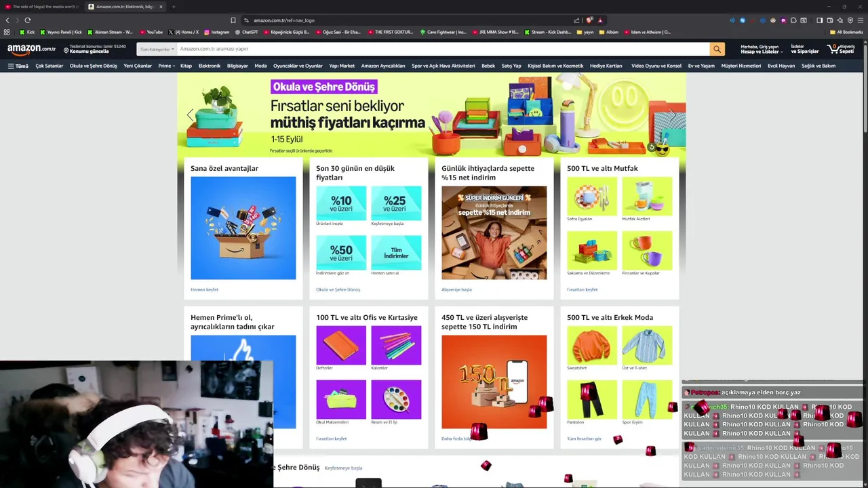The height and width of the screenshot is (488, 868).
Task: Open Brave Rewards triangle icon
Action: 600,20
